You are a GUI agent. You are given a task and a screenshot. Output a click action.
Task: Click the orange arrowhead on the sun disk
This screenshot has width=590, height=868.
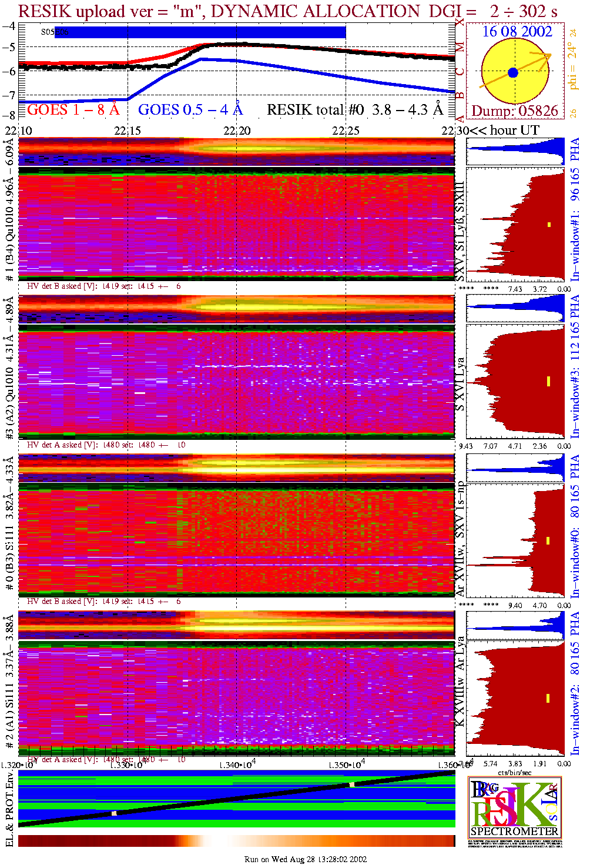point(548,55)
